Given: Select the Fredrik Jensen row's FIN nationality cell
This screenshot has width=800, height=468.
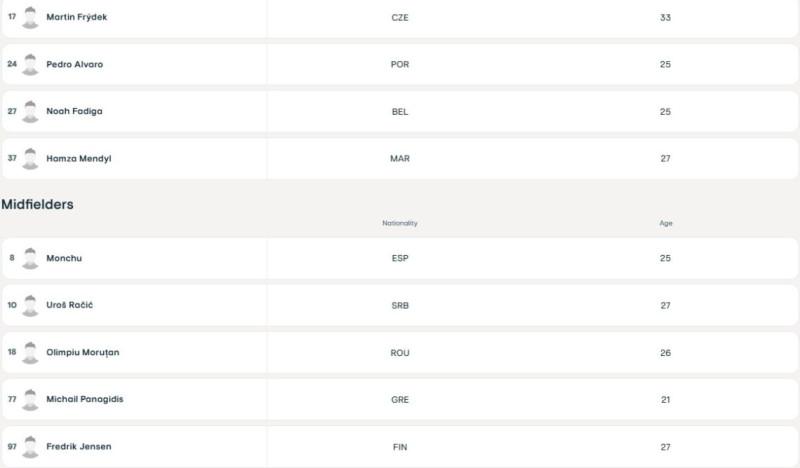Looking at the screenshot, I should click(399, 447).
